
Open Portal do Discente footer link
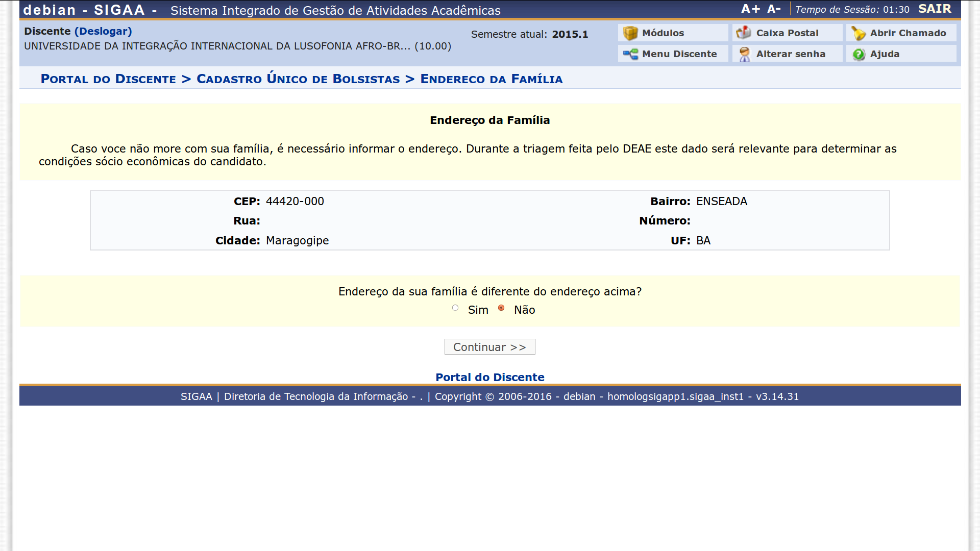pyautogui.click(x=489, y=377)
